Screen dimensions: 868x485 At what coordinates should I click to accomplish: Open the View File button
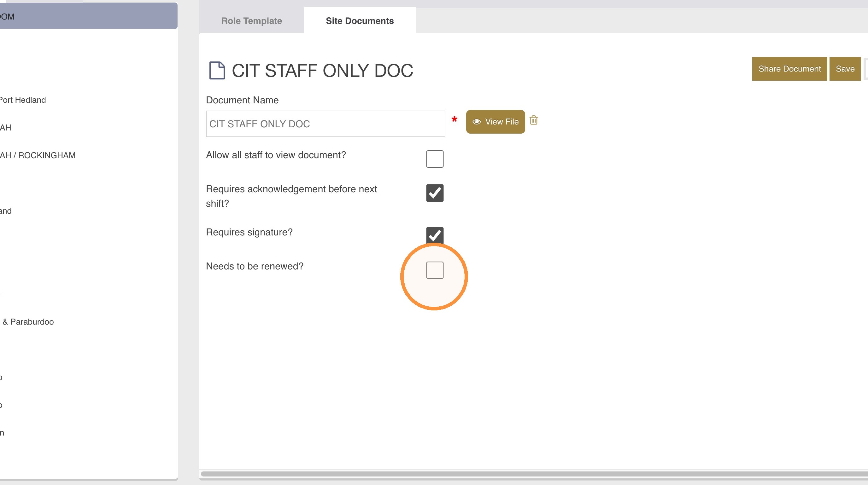[x=495, y=122]
